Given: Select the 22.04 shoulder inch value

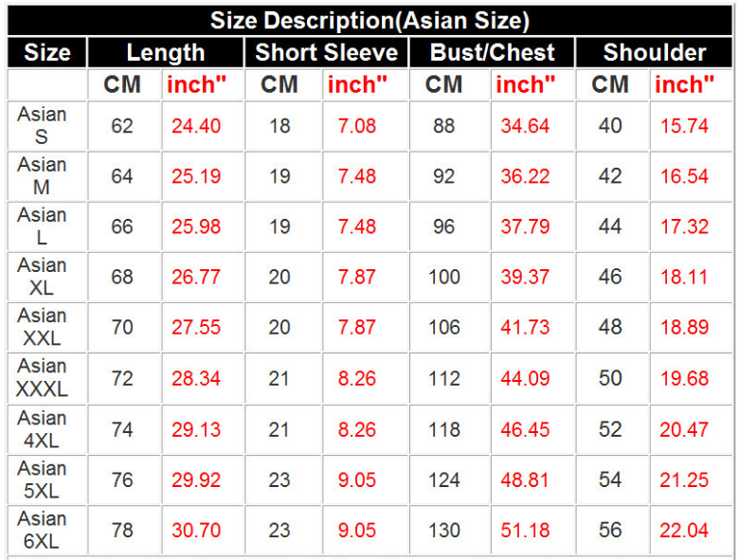Looking at the screenshot, I should (684, 531).
